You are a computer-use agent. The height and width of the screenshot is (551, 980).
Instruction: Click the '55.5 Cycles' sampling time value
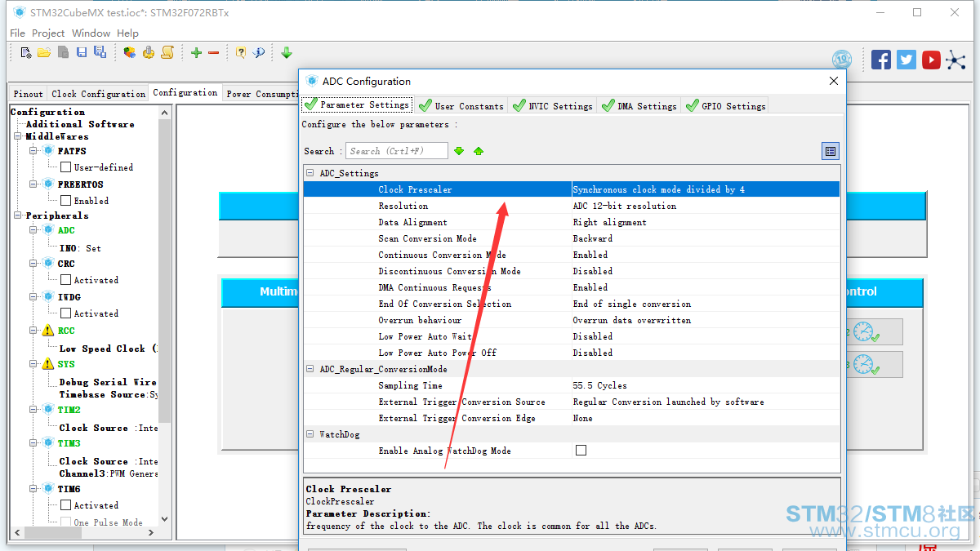point(599,385)
